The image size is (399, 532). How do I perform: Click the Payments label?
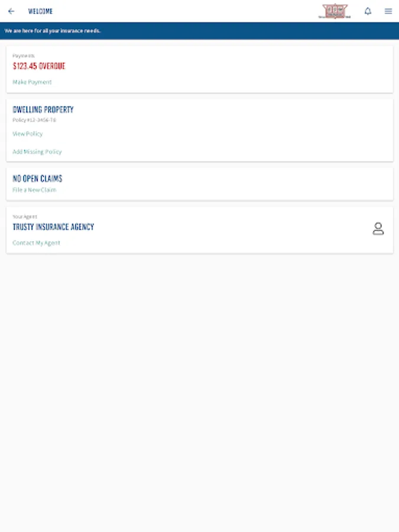(x=24, y=56)
